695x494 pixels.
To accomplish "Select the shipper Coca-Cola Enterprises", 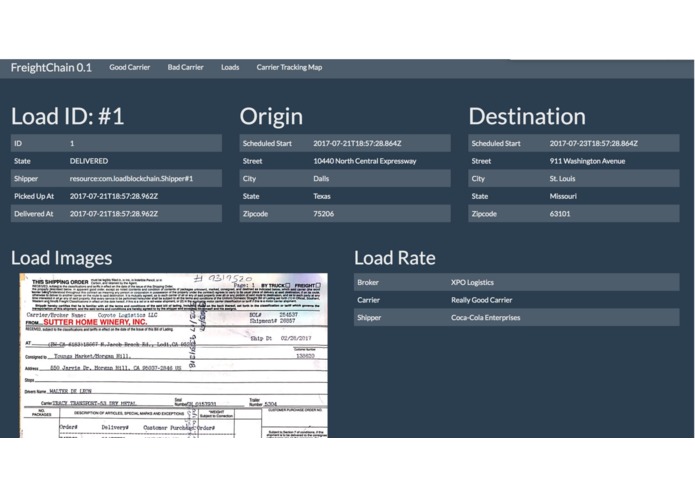I will tap(485, 317).
